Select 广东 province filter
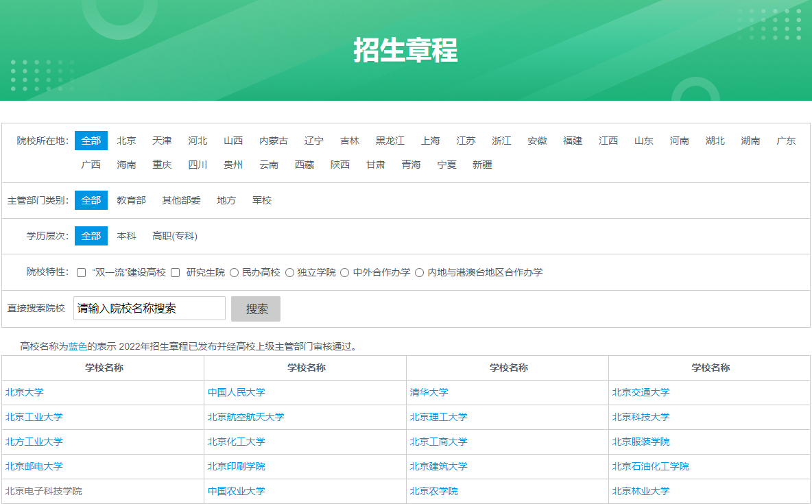This screenshot has width=812, height=504. pyautogui.click(x=786, y=141)
